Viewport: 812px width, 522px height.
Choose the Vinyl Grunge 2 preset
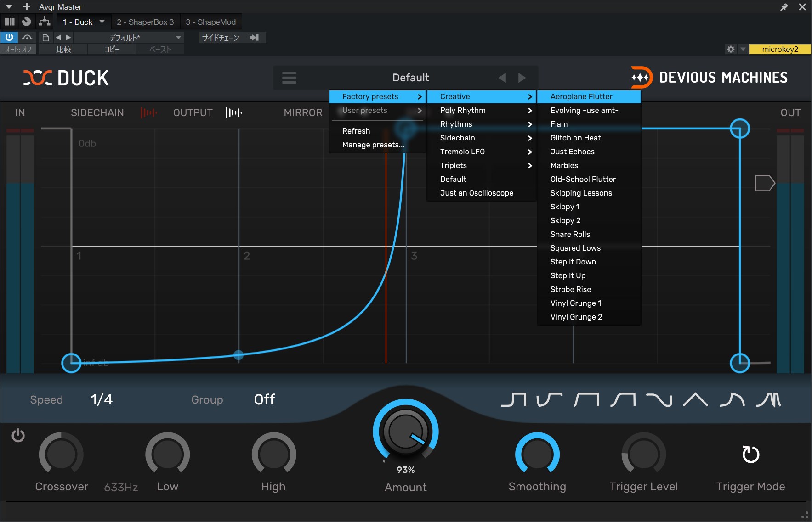point(589,317)
